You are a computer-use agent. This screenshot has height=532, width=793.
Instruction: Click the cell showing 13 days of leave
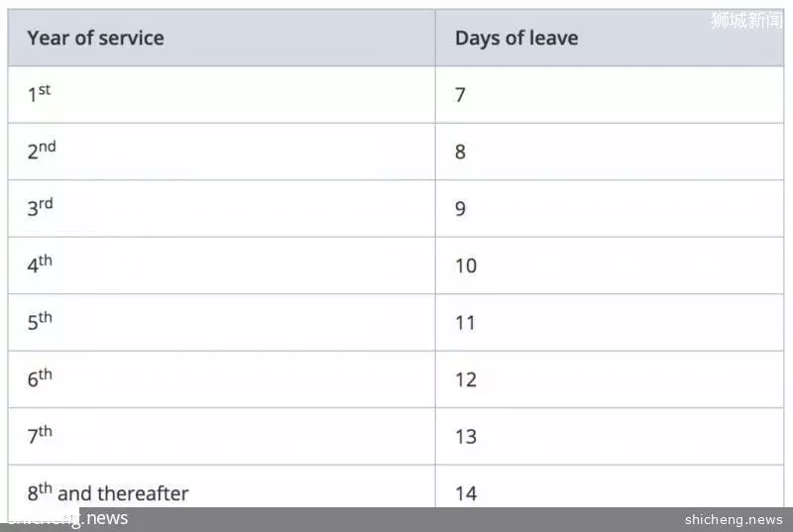pyautogui.click(x=610, y=437)
